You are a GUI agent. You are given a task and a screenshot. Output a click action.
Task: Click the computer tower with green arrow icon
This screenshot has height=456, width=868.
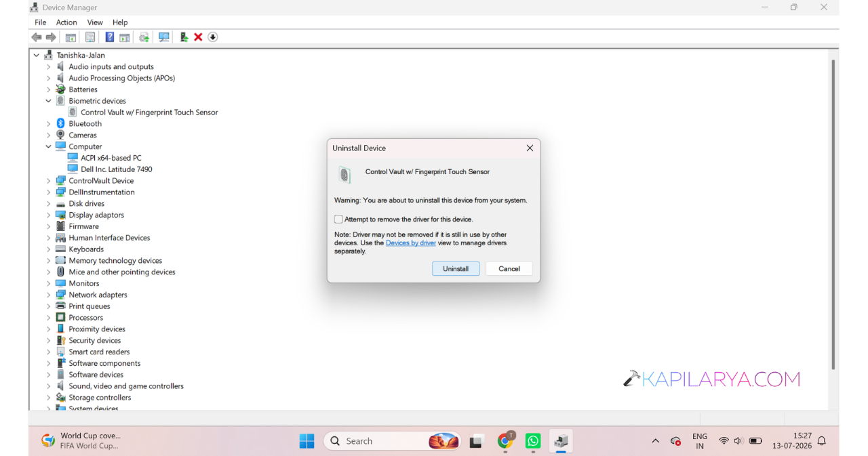pos(184,37)
